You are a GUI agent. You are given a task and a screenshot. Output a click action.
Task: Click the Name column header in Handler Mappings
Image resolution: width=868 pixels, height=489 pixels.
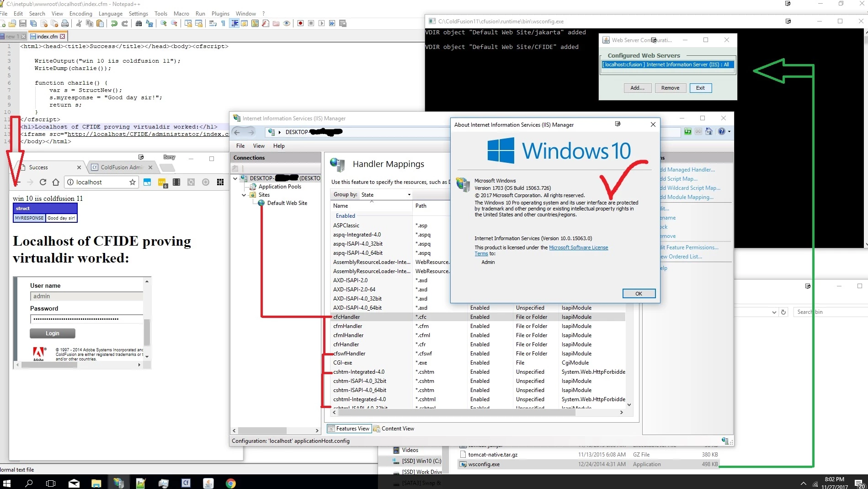[x=371, y=206]
